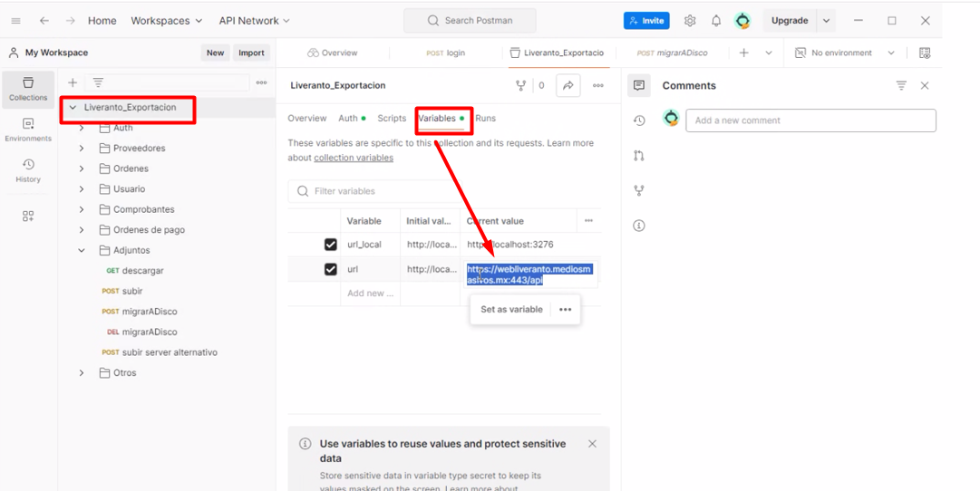Open the Workspaces dropdown
Viewport: 980px width, 491px height.
click(x=166, y=21)
